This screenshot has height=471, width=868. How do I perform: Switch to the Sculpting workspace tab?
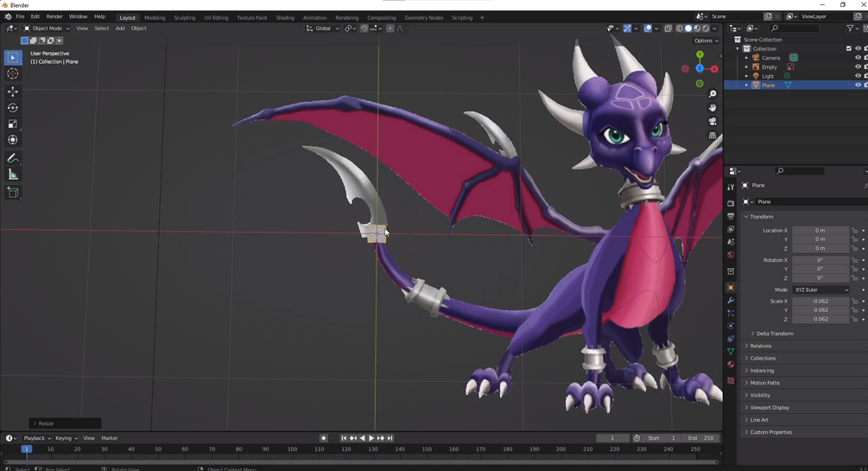coord(184,18)
